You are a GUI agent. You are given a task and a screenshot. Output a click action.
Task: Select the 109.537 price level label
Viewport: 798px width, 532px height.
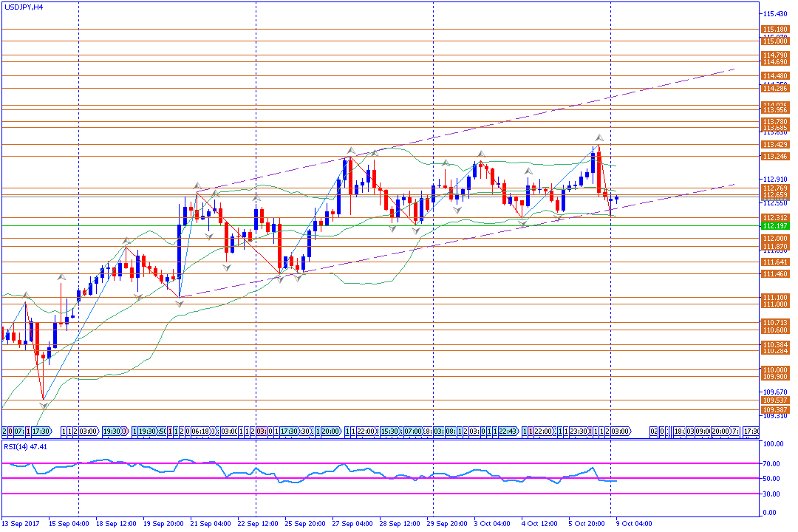pyautogui.click(x=775, y=400)
